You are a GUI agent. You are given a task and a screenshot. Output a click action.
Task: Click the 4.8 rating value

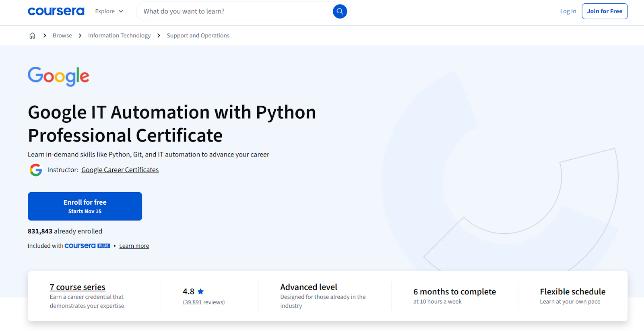[188, 292]
